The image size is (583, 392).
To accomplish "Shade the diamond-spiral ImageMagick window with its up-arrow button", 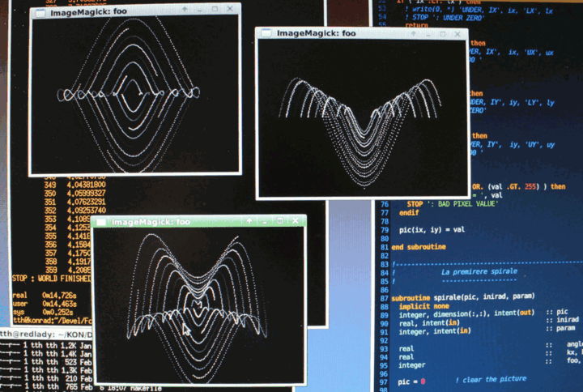I will tap(185, 9).
